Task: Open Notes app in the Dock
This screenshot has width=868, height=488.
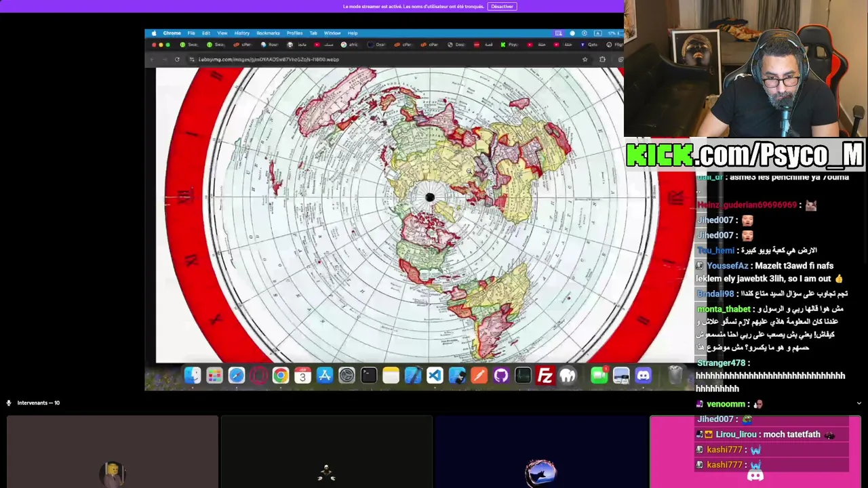Action: tap(391, 375)
